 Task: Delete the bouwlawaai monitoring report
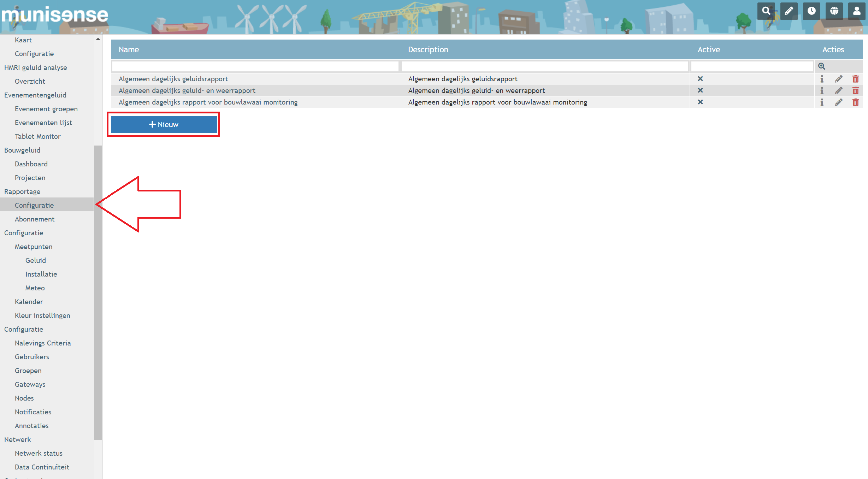(x=855, y=102)
